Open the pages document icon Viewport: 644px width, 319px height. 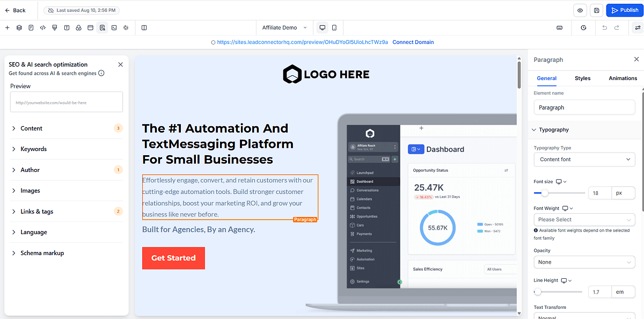(31, 27)
